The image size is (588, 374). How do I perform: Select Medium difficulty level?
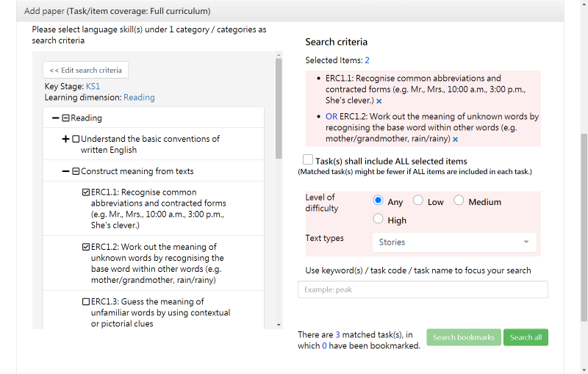click(459, 201)
